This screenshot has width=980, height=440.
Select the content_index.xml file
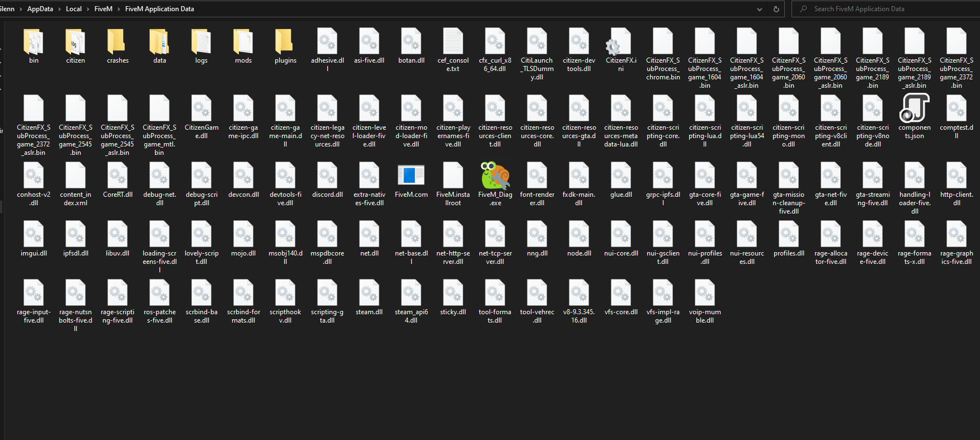[x=76, y=176]
